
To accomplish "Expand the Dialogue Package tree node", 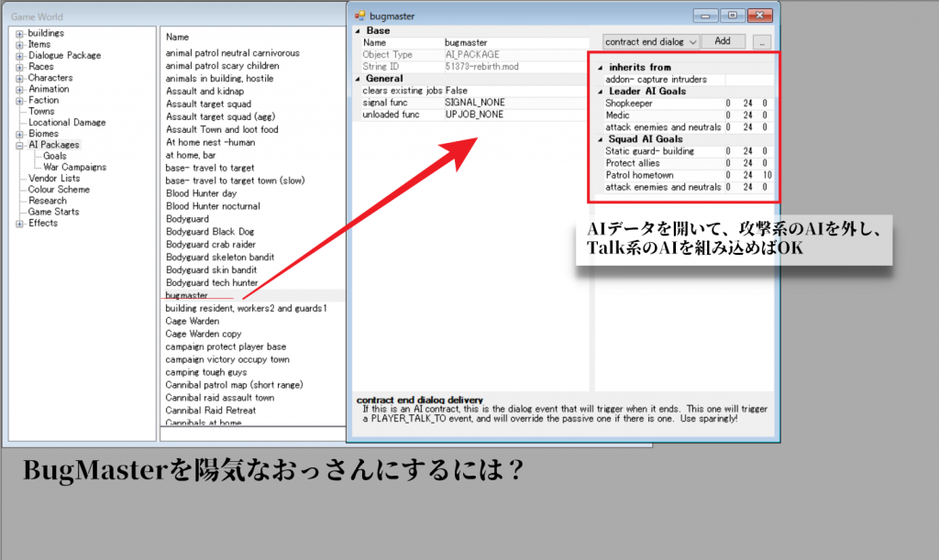I will (x=20, y=56).
